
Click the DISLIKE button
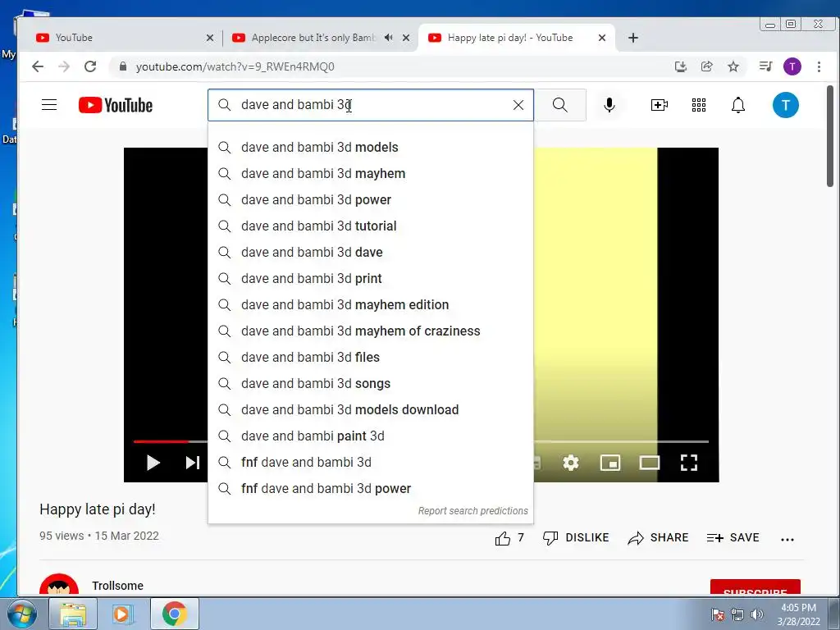pyautogui.click(x=576, y=538)
